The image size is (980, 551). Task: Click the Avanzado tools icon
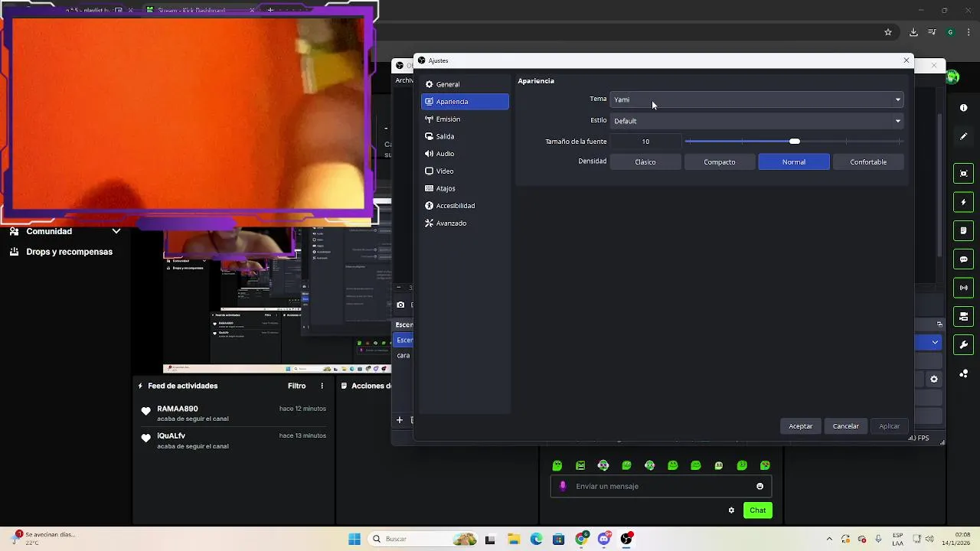[430, 223]
